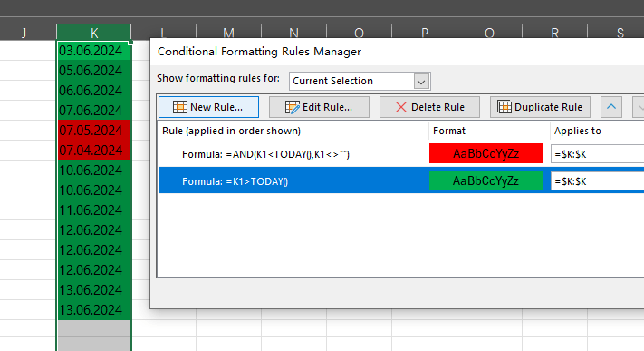Edit Applies to field of green rule

597,181
